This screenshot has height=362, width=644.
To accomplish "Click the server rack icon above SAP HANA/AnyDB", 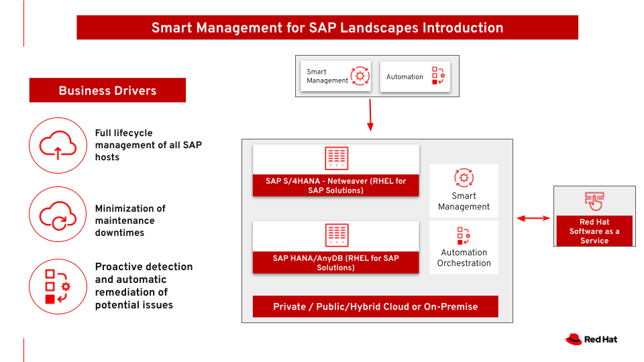I will pyautogui.click(x=336, y=235).
